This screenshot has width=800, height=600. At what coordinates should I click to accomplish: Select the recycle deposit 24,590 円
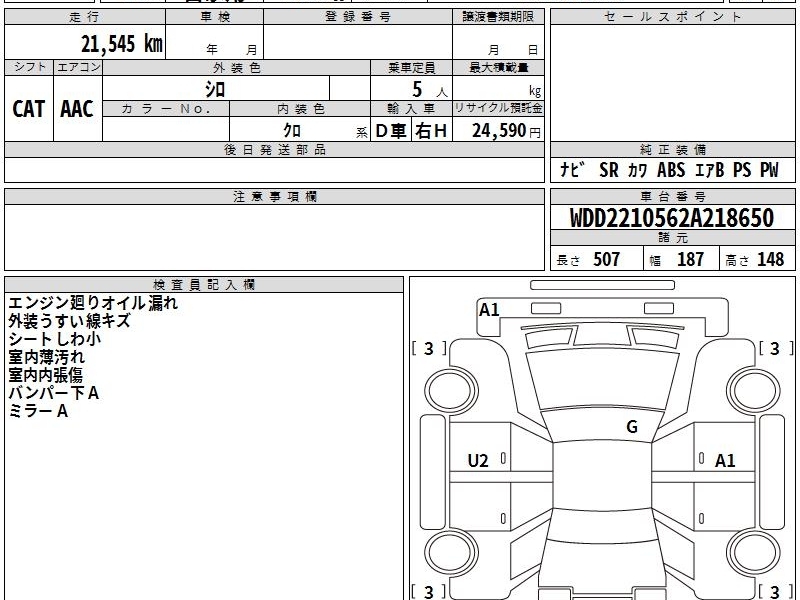coord(506,131)
